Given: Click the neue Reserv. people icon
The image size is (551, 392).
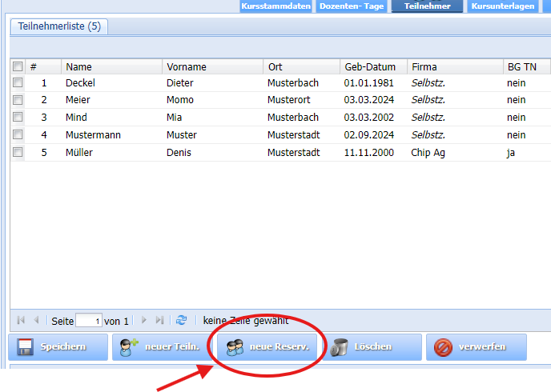Looking at the screenshot, I should coord(234,347).
